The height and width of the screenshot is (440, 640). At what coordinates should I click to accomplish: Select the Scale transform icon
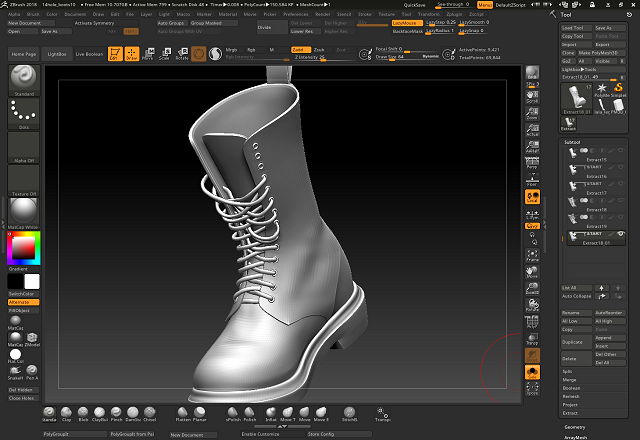pyautogui.click(x=165, y=53)
